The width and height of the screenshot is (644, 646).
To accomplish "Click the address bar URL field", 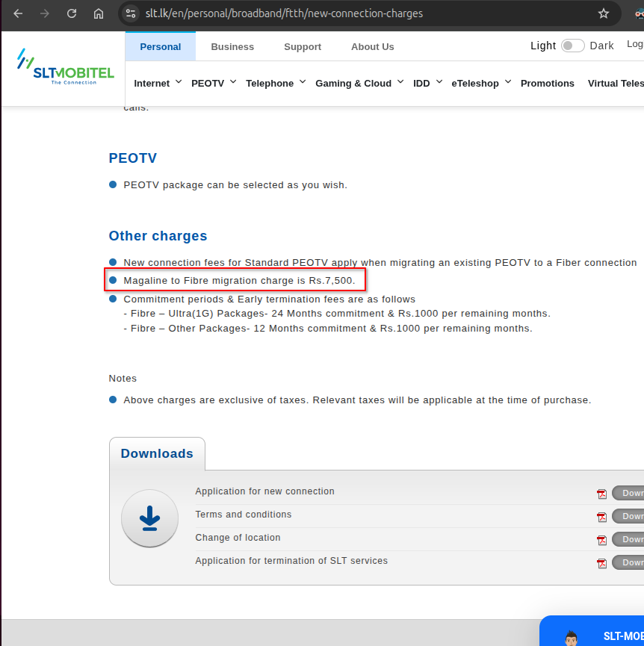I will (x=284, y=13).
